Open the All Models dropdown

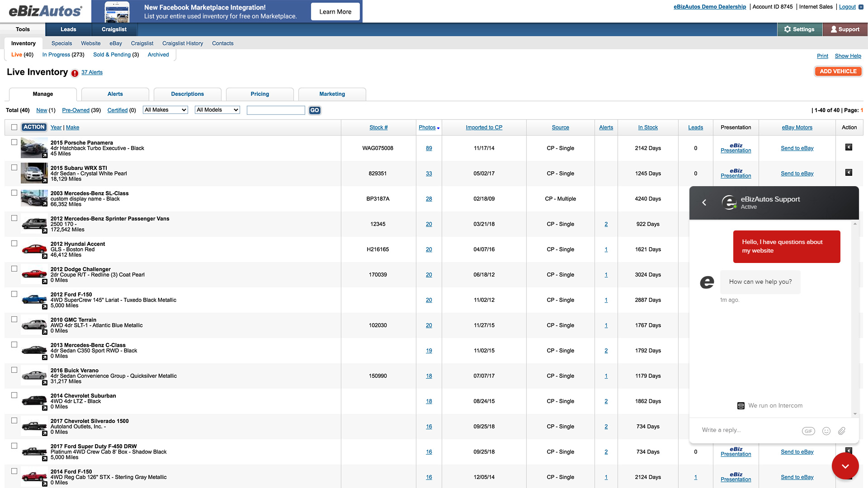pos(217,110)
